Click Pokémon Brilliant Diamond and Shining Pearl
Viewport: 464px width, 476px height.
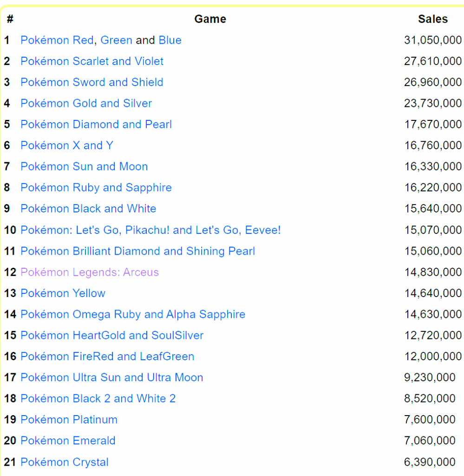[137, 251]
